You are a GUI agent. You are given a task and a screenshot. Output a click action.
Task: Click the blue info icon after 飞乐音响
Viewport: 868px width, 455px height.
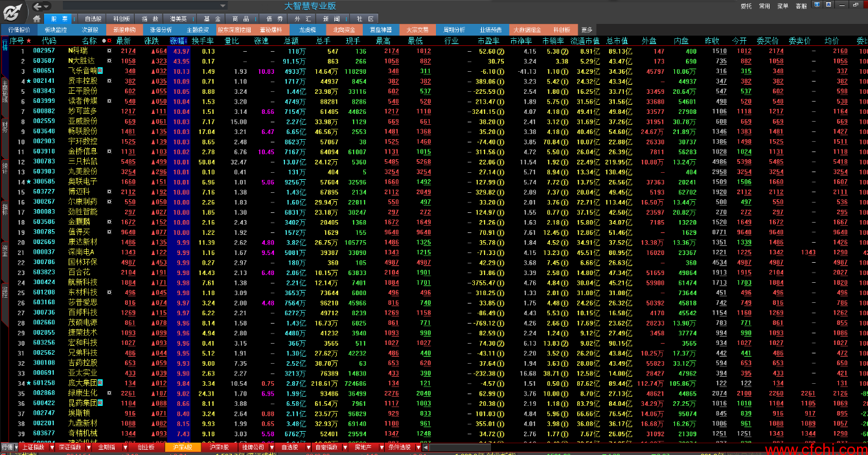[101, 71]
